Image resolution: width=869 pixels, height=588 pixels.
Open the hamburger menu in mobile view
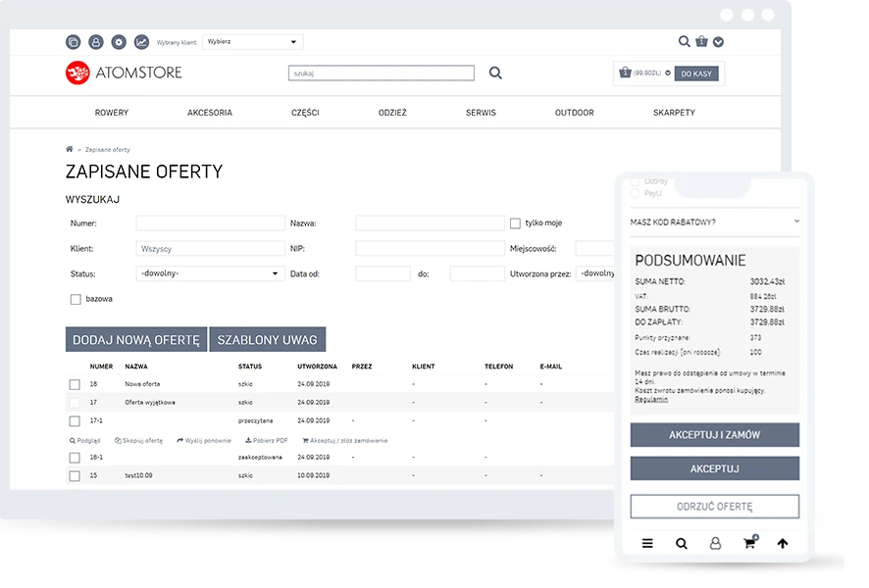click(x=647, y=543)
